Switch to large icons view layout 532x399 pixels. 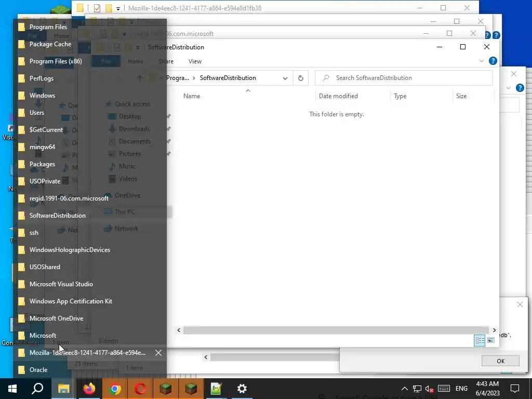[x=491, y=340]
